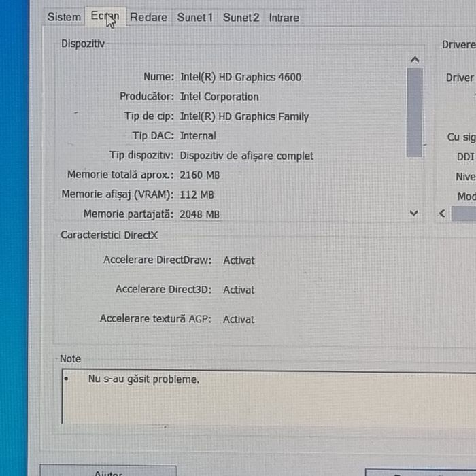The height and width of the screenshot is (476, 476).
Task: Click the 112 MB VRAM value
Action: coord(197,194)
